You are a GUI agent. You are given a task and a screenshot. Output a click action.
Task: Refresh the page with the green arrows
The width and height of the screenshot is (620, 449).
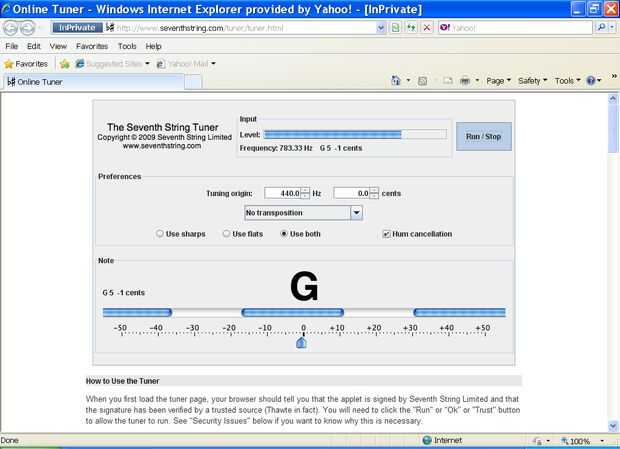pos(411,28)
